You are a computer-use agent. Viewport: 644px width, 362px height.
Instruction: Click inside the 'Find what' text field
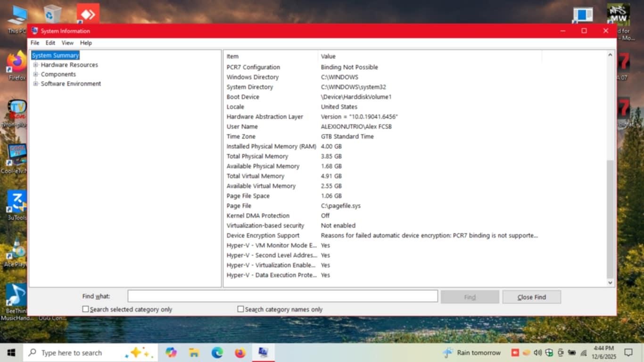click(x=282, y=296)
